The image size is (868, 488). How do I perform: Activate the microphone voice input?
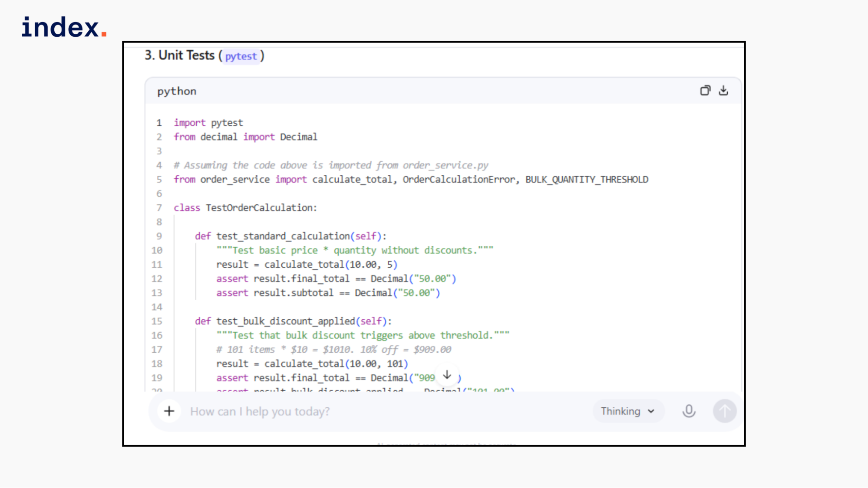689,411
